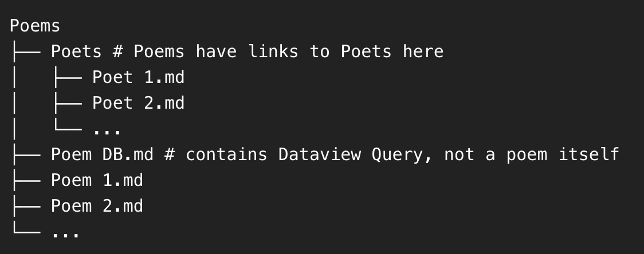Select the "Poem 1.md" file entry
644x254 pixels.
click(x=97, y=181)
